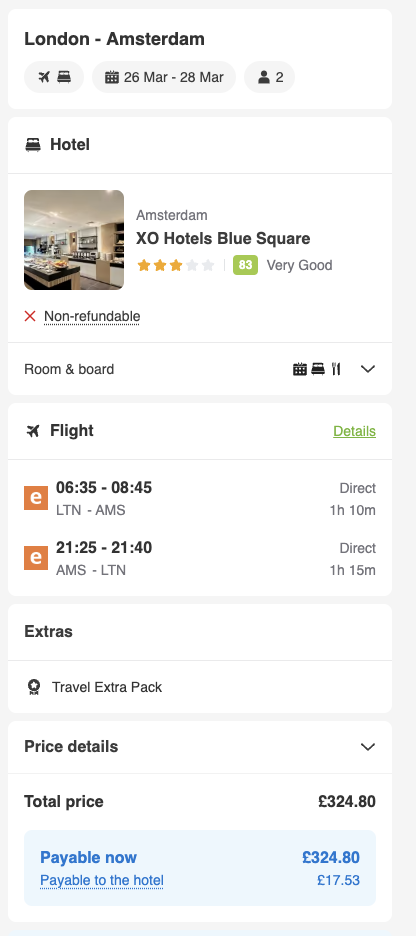Click the easyJet logo for LTN - AMS flight
The height and width of the screenshot is (936, 416).
click(x=36, y=498)
